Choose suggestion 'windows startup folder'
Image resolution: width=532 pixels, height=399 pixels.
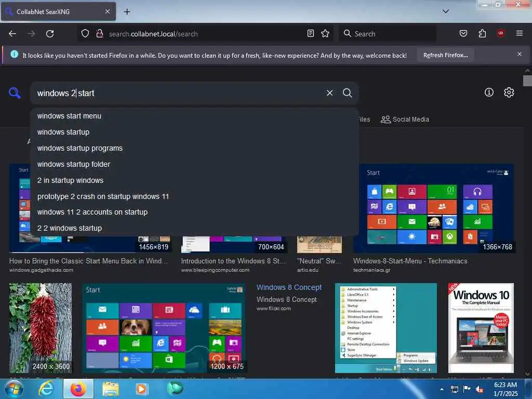194,164
